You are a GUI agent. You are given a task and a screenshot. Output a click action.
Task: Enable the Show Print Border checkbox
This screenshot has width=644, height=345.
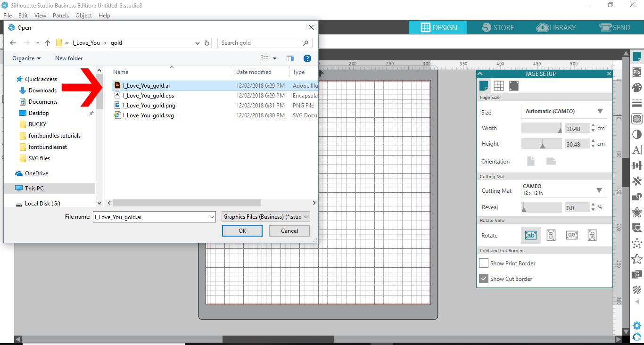484,263
